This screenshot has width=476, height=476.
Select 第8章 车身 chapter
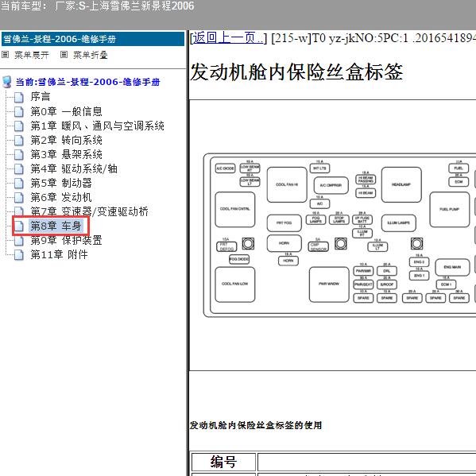56,226
